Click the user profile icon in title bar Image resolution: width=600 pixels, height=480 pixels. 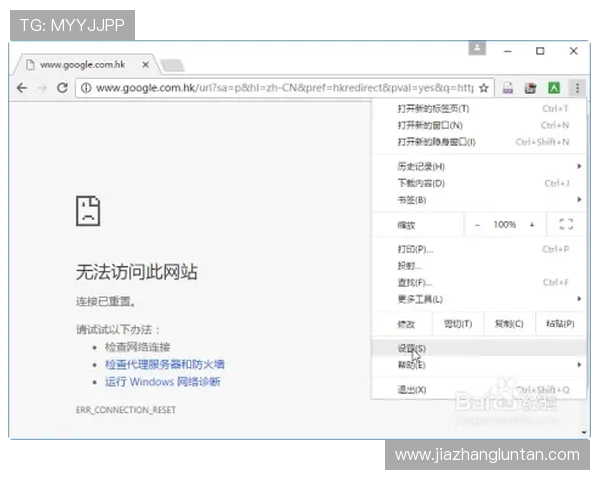click(x=477, y=48)
